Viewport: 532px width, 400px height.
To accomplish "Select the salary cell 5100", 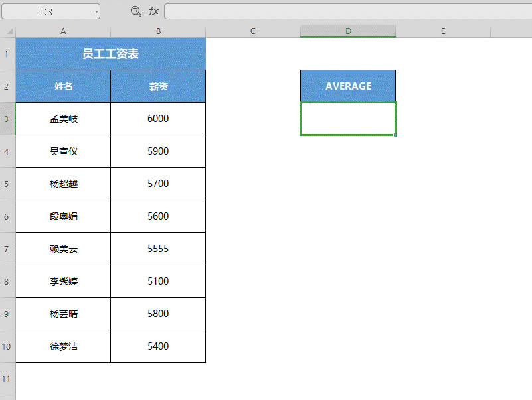I will [158, 282].
